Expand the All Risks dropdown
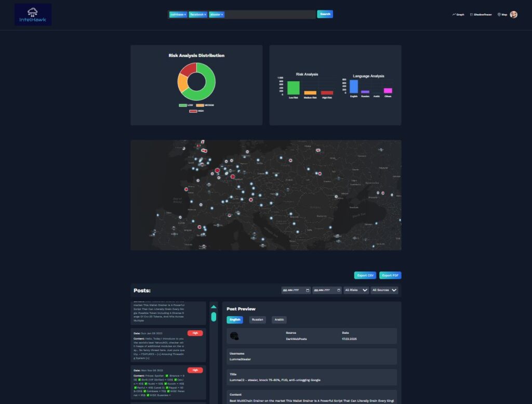Viewport: 532px width, 404px height. click(356, 290)
